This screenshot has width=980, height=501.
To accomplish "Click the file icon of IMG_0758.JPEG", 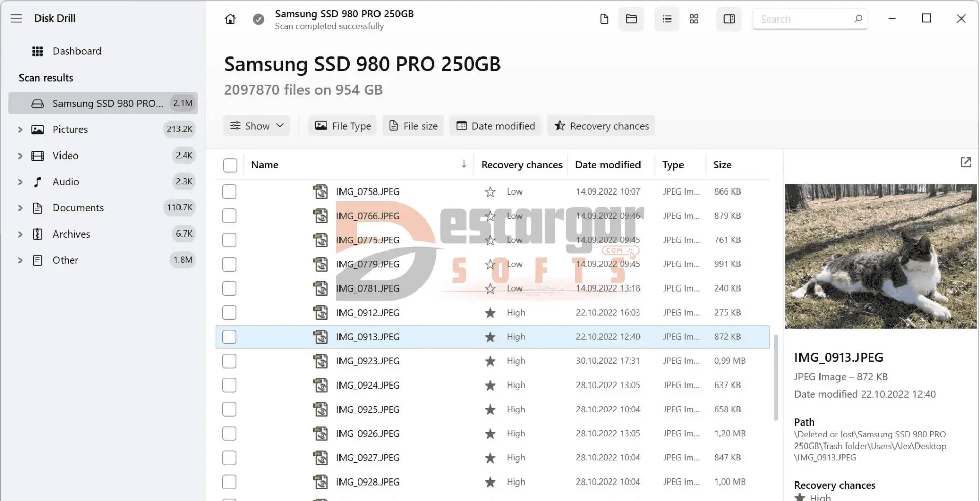I will 321,191.
